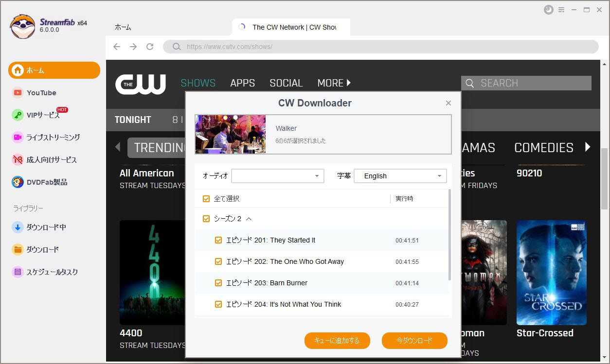Screen dimensions: 610x364
Task: Click the Walker episode thumbnail
Action: (x=231, y=134)
